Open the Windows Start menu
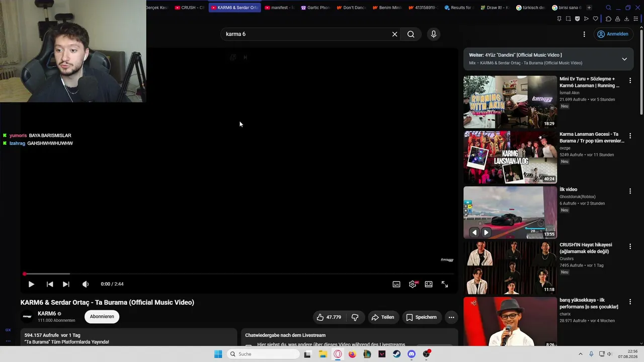The image size is (644, 362). pos(218,354)
